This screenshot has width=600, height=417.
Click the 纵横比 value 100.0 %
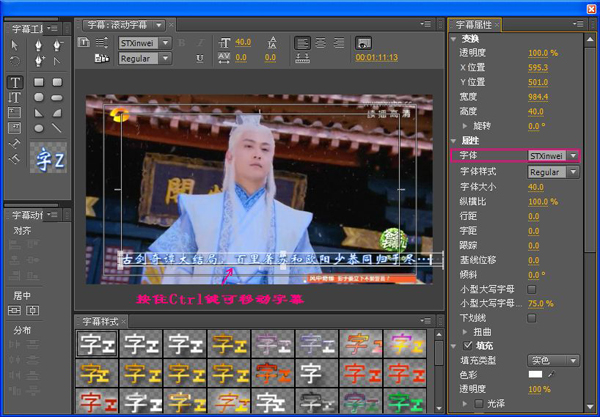pyautogui.click(x=543, y=202)
